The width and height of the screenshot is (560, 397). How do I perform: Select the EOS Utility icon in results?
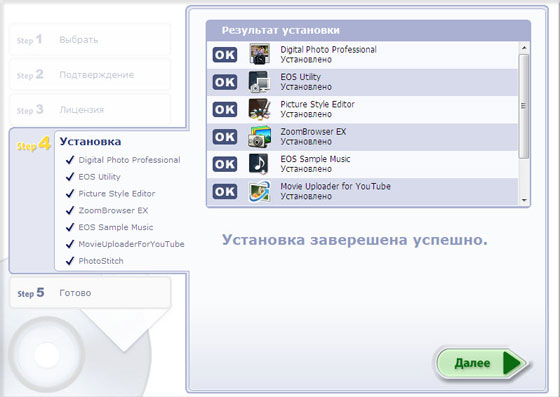pyautogui.click(x=259, y=82)
